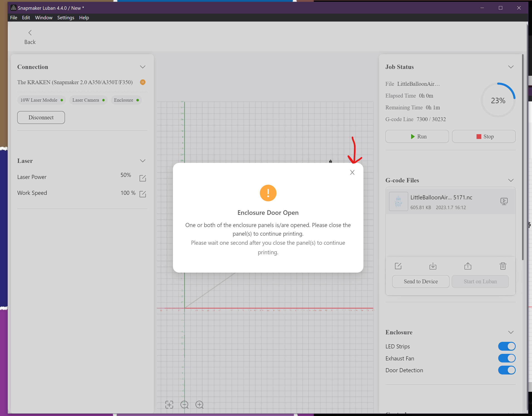Preview the LittleBalloonAir G-code file
Image resolution: width=532 pixels, height=416 pixels.
(x=504, y=201)
